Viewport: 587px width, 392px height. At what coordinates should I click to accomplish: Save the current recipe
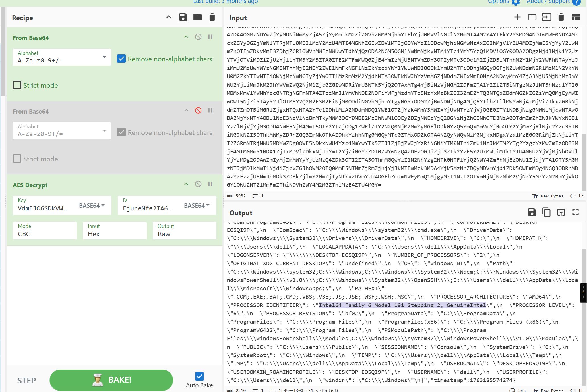[183, 17]
